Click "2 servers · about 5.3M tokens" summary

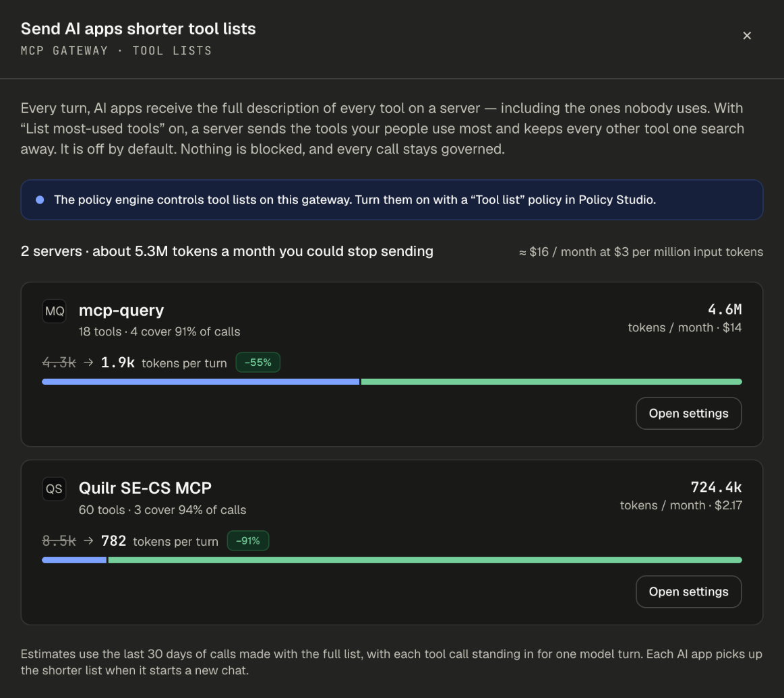227,251
